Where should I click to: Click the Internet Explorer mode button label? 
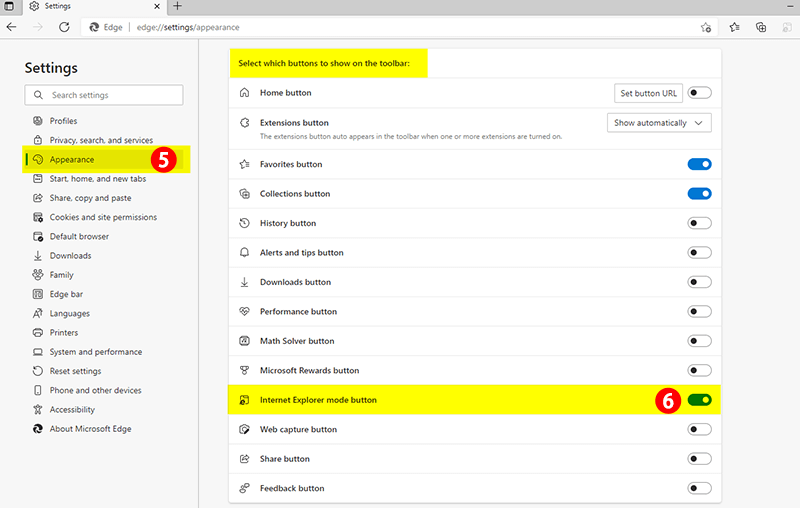(x=318, y=400)
